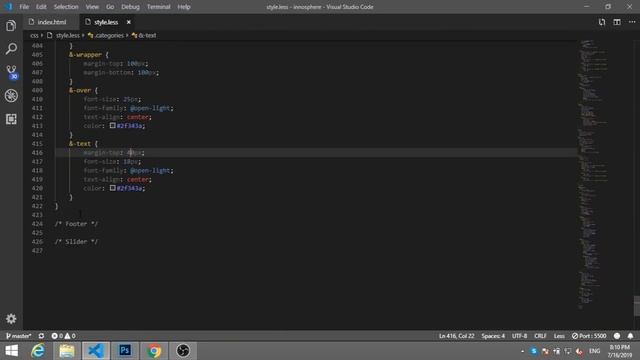This screenshot has width=640, height=360.
Task: Open the Debug view in activity bar
Action: pyautogui.click(x=11, y=96)
